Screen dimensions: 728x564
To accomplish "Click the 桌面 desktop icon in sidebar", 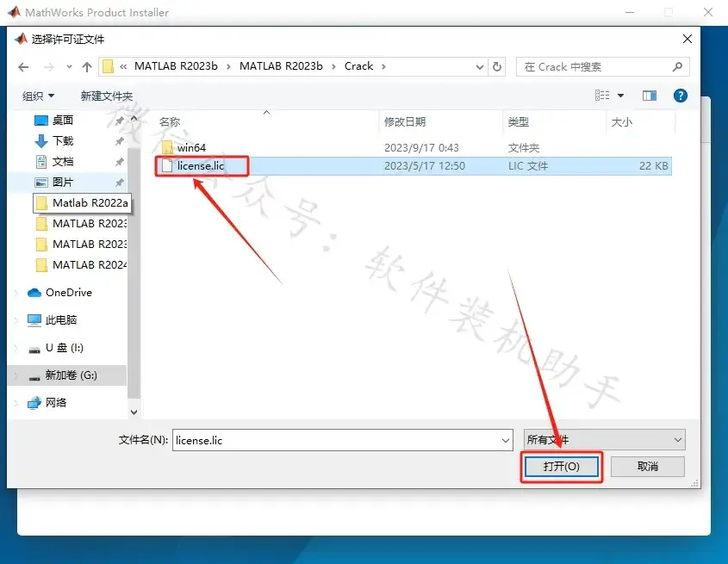I will click(x=40, y=121).
